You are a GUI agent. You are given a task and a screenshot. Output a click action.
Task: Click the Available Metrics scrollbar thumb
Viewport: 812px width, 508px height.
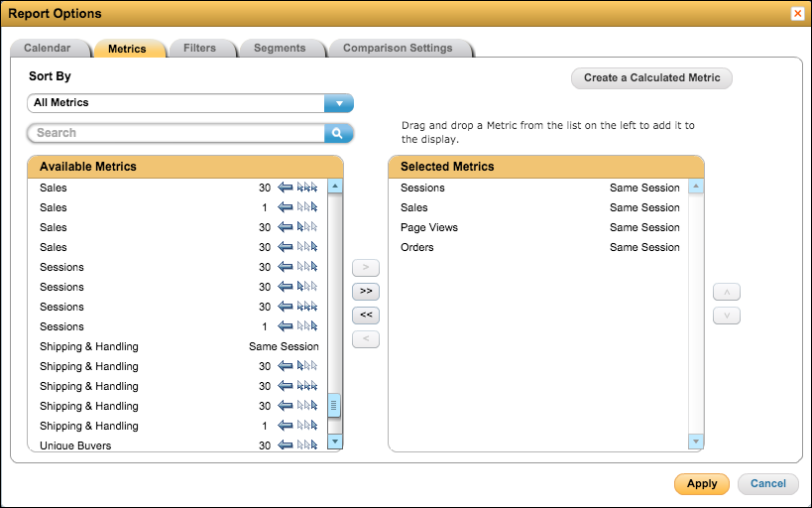(334, 406)
